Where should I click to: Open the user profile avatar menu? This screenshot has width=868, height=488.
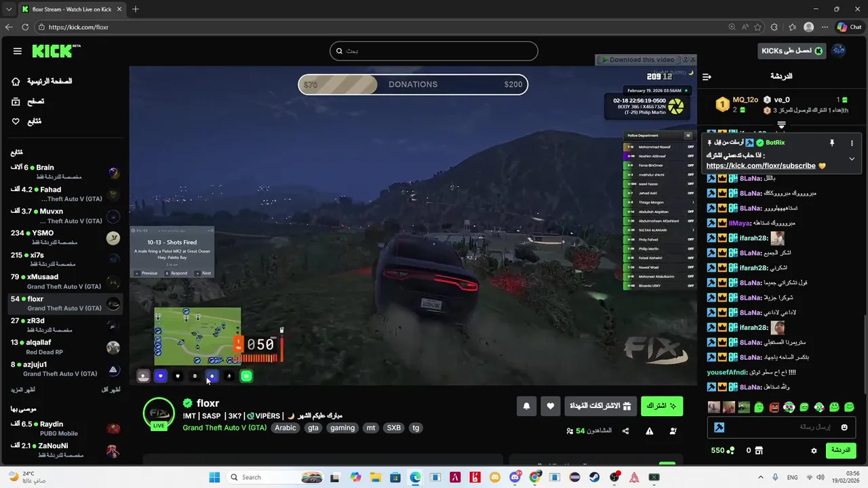click(x=838, y=52)
